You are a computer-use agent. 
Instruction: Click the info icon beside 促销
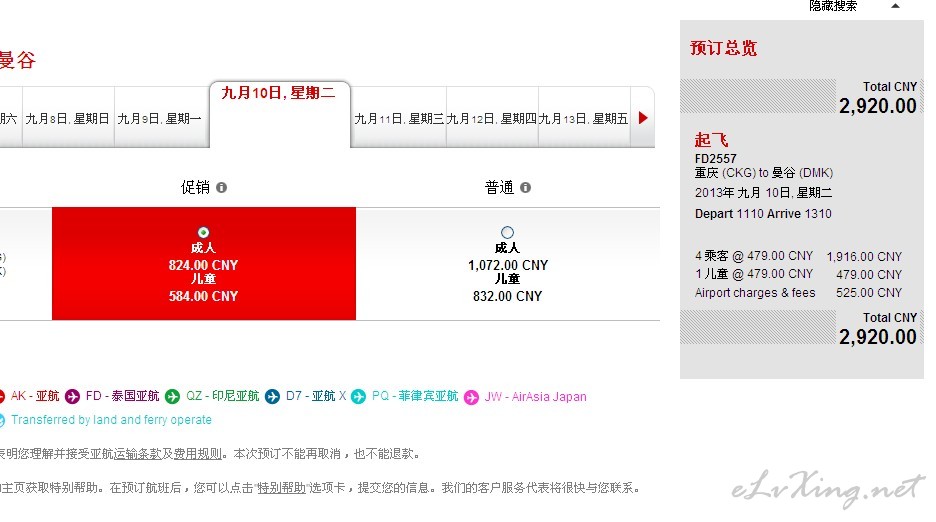pos(221,188)
